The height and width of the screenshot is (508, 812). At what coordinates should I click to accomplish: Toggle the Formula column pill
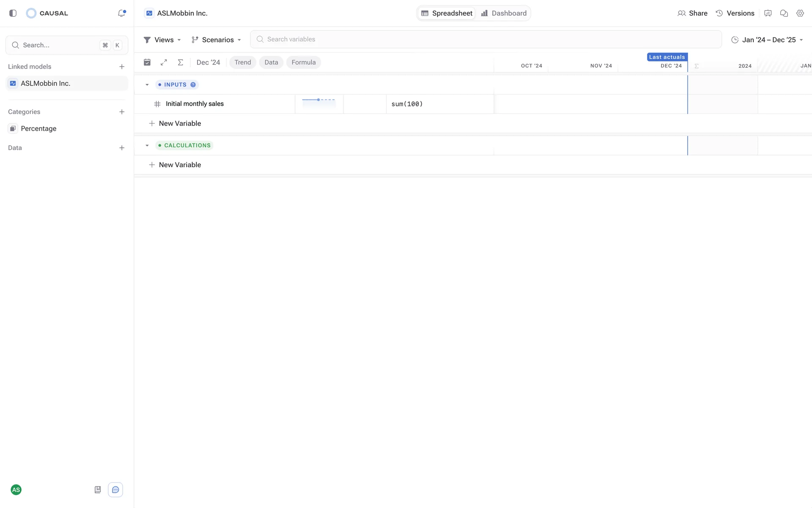coord(303,62)
